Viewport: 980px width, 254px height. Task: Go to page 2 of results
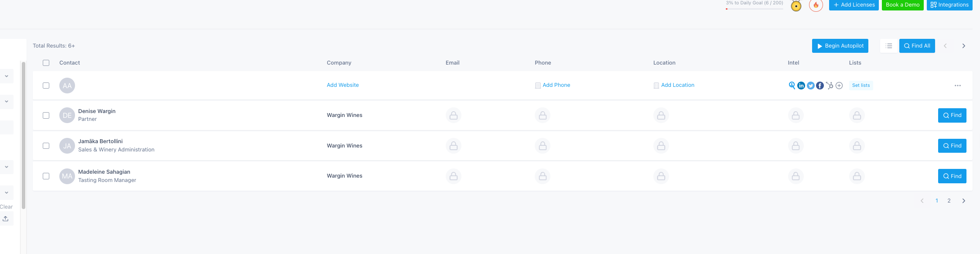tap(949, 201)
